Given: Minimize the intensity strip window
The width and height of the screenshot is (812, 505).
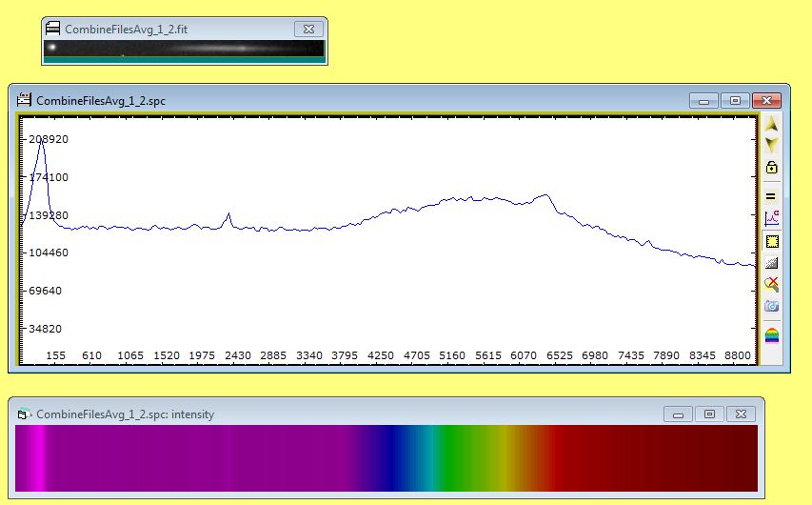Looking at the screenshot, I should [678, 414].
